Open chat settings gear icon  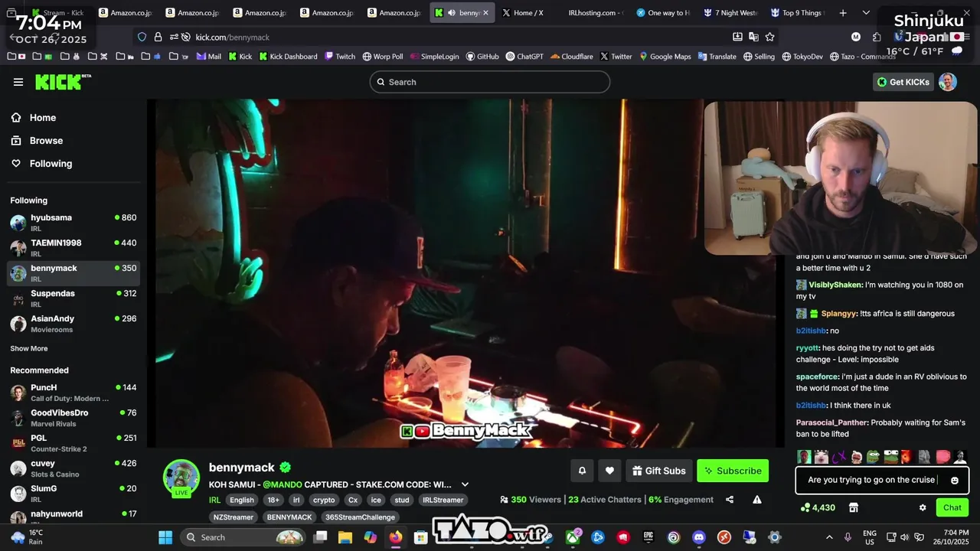[x=923, y=507]
